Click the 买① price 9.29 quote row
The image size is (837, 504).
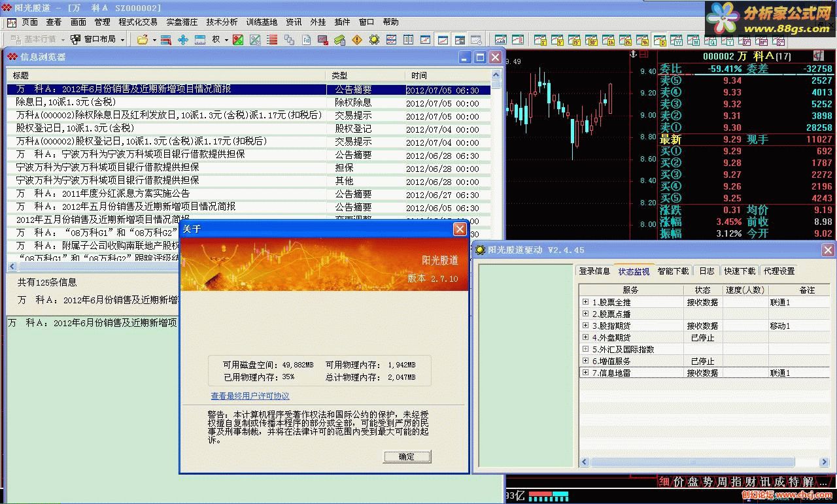(746, 151)
